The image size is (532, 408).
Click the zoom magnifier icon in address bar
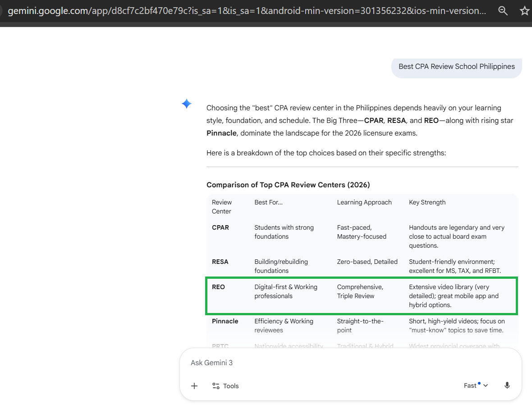pos(503,11)
